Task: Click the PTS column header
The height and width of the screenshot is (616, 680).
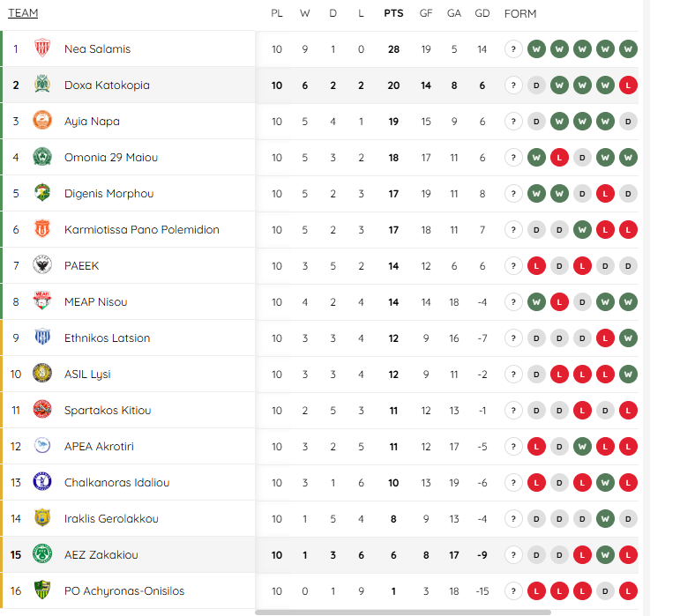Action: pyautogui.click(x=393, y=13)
